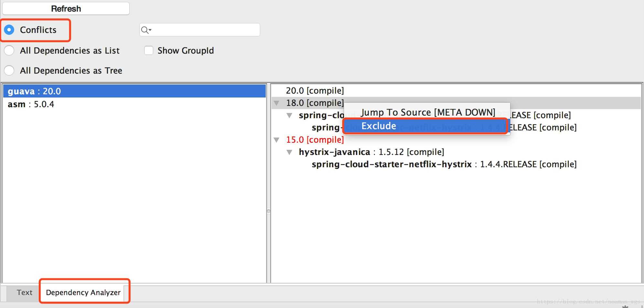644x308 pixels.
Task: Click the panel splitter handle
Action: coord(268,211)
